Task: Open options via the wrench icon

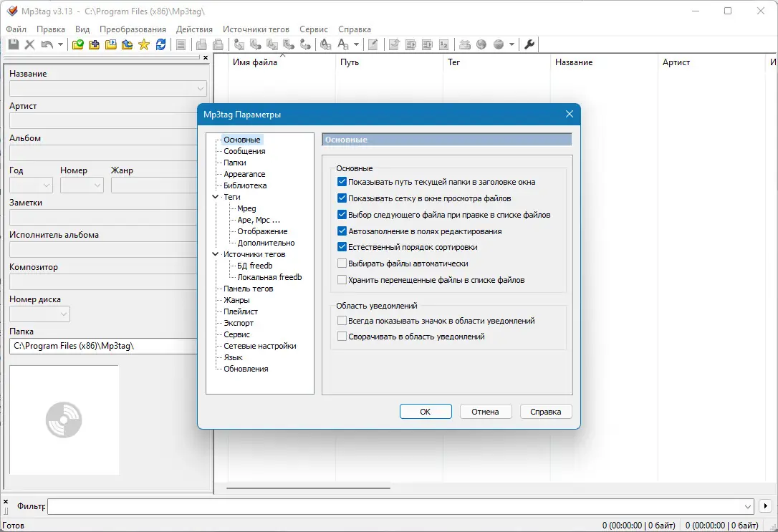Action: coord(529,44)
